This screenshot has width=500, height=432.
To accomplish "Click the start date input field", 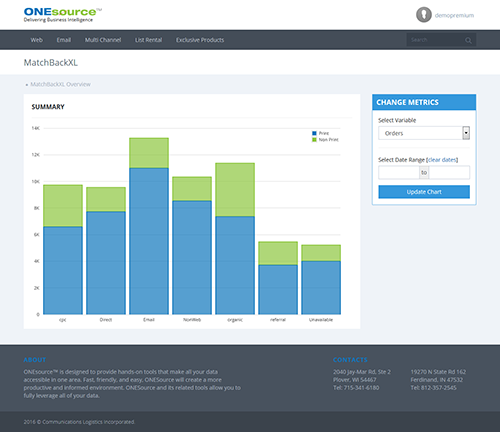I will [x=399, y=173].
